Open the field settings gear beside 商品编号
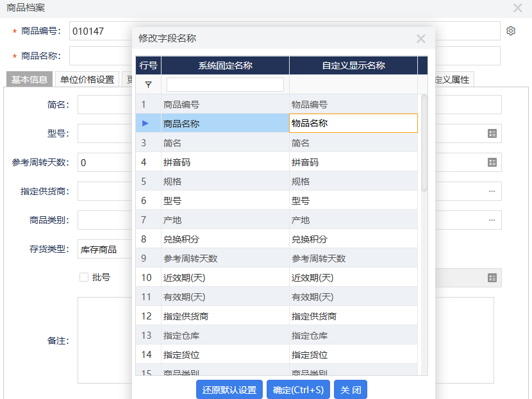This screenshot has height=399, width=532. click(511, 30)
